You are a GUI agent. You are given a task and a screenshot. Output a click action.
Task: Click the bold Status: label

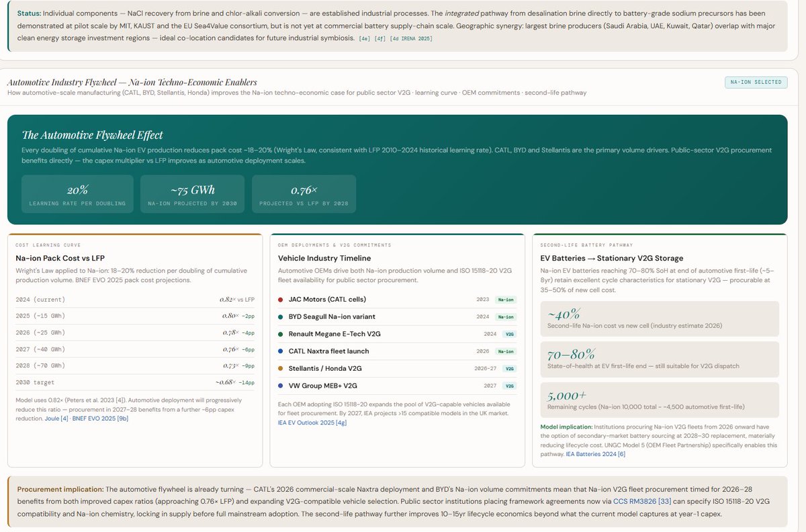[29, 13]
